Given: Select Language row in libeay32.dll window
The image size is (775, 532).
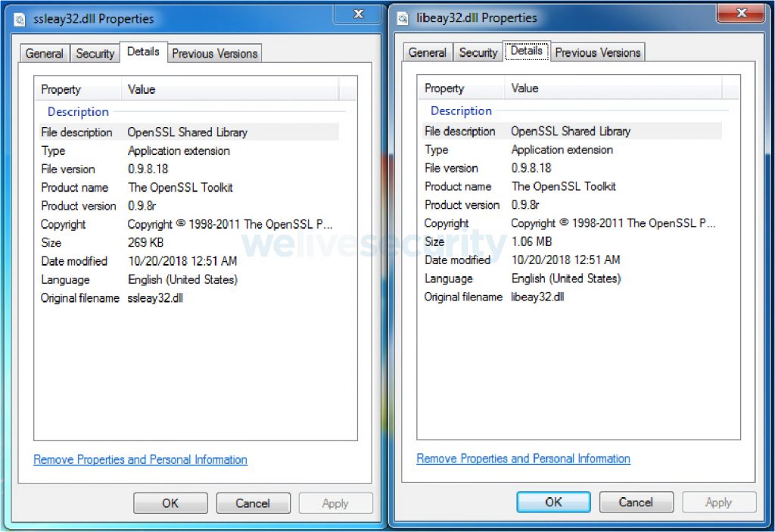Looking at the screenshot, I should (572, 278).
